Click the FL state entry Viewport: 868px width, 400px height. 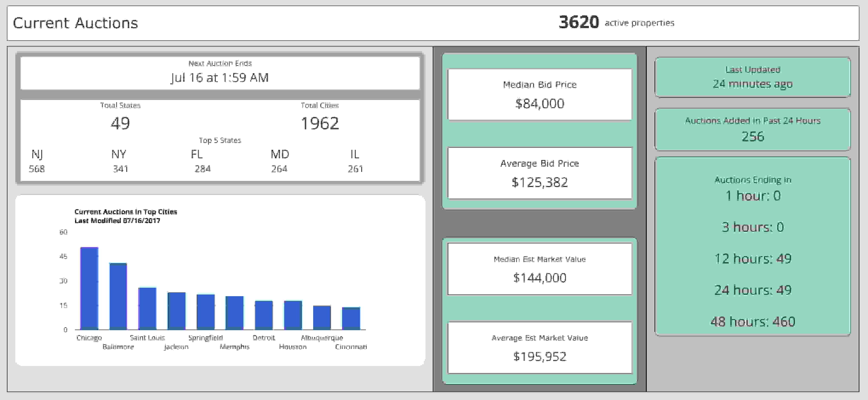click(x=197, y=154)
